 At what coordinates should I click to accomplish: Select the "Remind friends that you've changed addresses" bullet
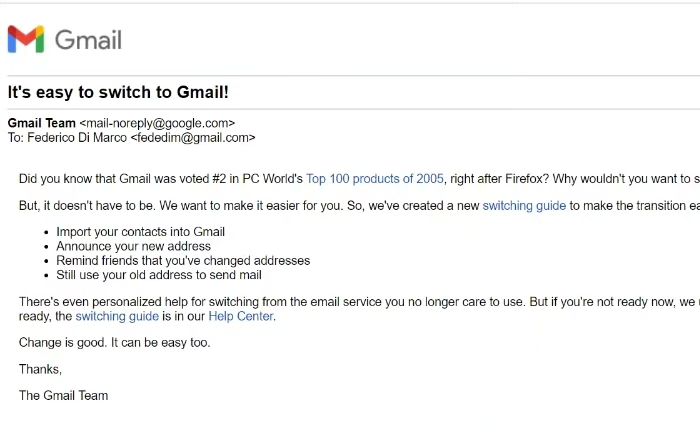(x=183, y=261)
